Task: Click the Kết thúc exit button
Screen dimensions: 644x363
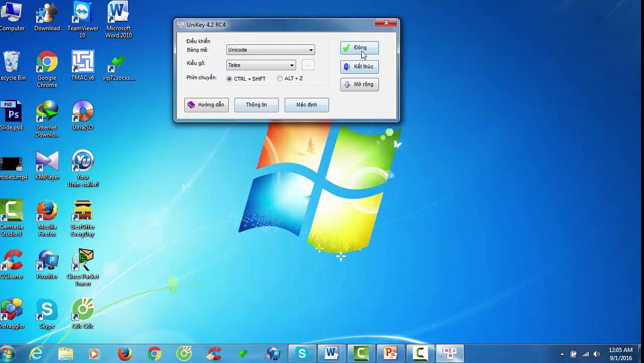Action: [359, 67]
